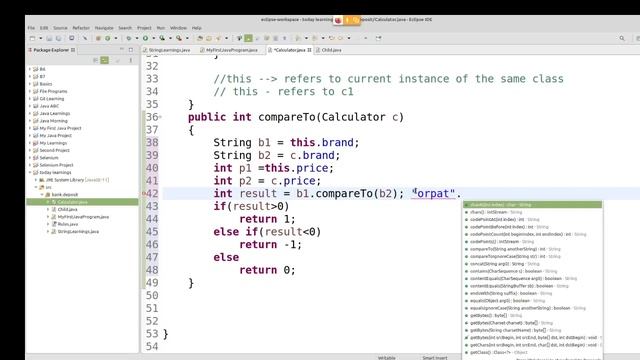640x360 pixels.
Task: Choose contains(CharSequence s) completion suggestion
Action: click(532, 271)
